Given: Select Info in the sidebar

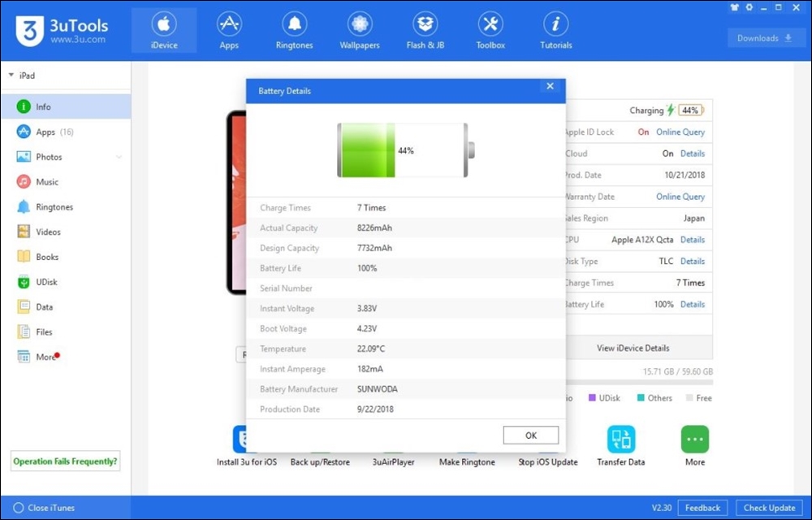Looking at the screenshot, I should 66,106.
